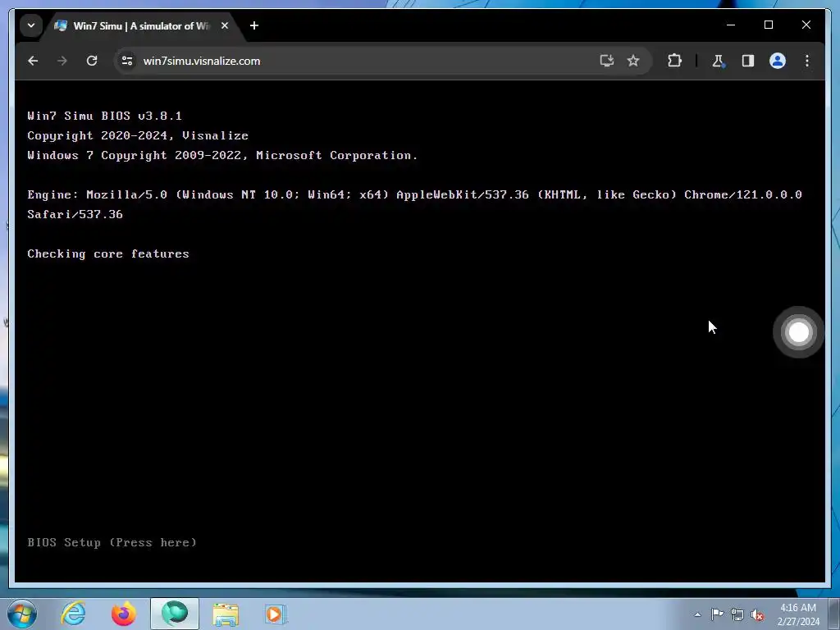Click 'Copyright 2020-2024, Visnalize' line
The height and width of the screenshot is (630, 840).
138,135
